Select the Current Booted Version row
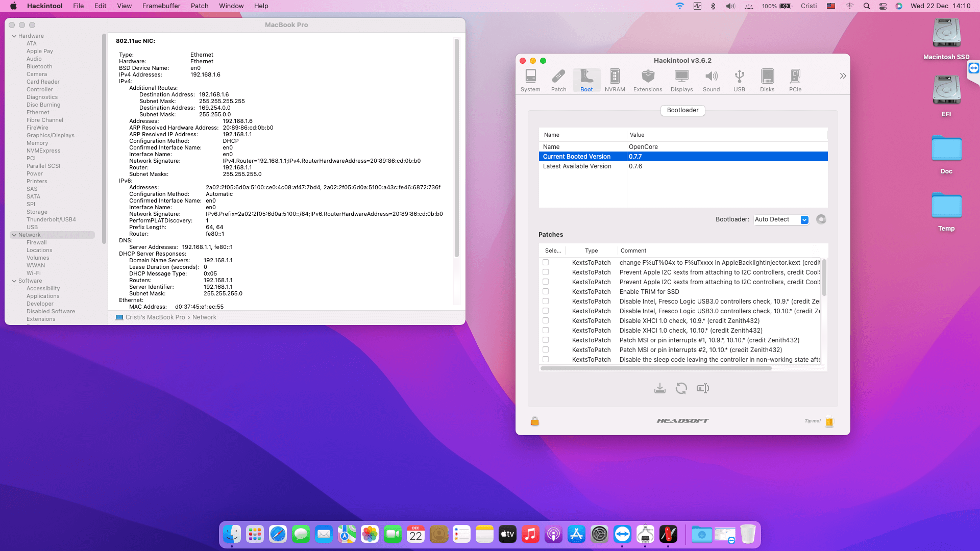The image size is (980, 551). (683, 157)
